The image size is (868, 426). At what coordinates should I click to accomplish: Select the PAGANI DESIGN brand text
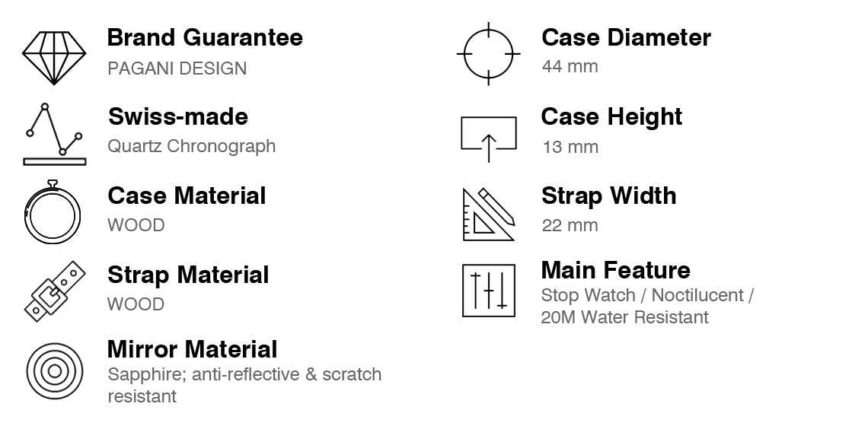177,68
